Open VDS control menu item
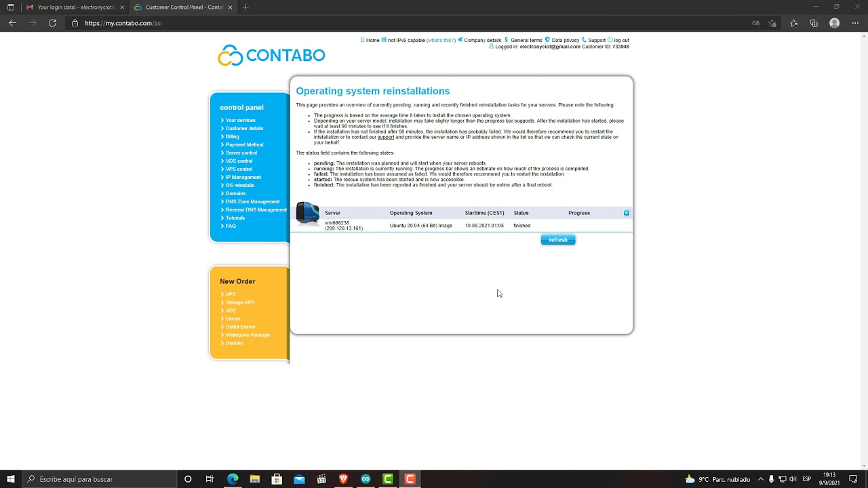The image size is (868, 488). pyautogui.click(x=239, y=161)
